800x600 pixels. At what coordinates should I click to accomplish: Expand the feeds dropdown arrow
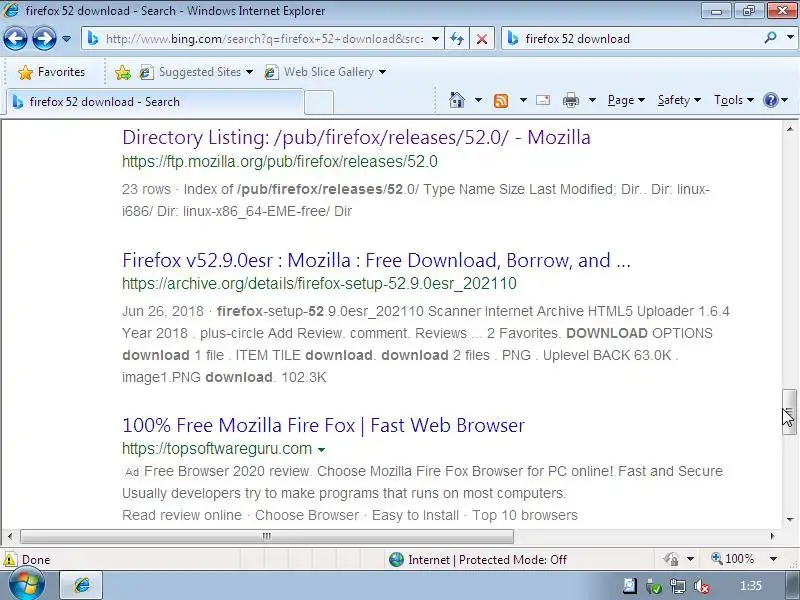(x=523, y=100)
